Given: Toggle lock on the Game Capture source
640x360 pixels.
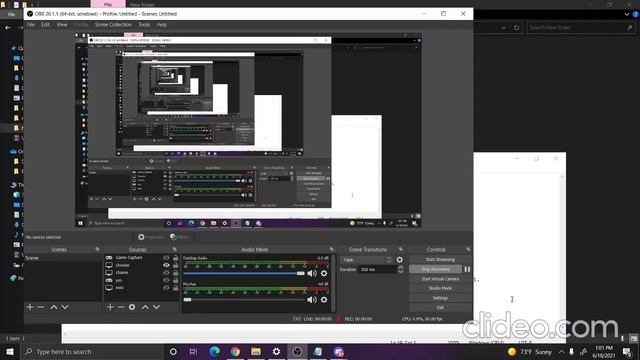Looking at the screenshot, I should [176, 258].
